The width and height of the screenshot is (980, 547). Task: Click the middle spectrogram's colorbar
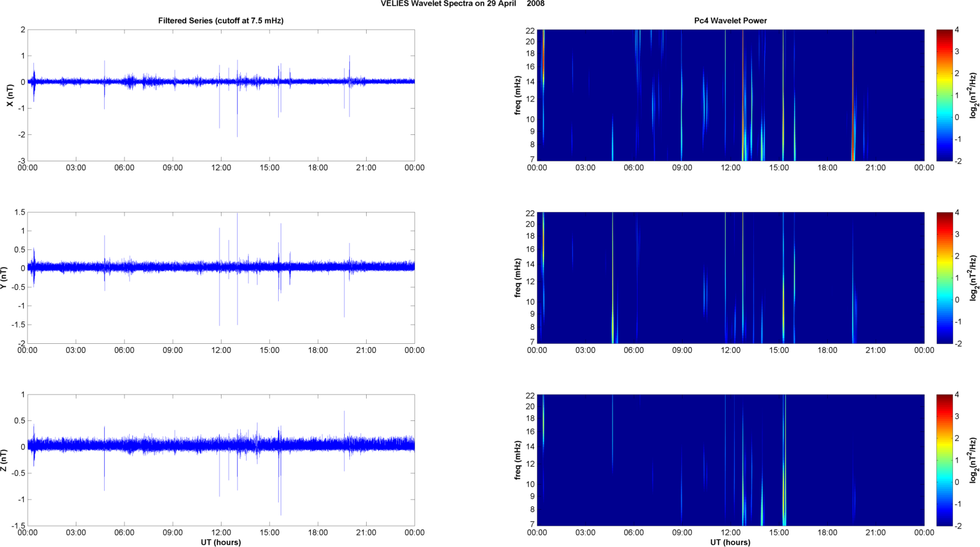(944, 278)
